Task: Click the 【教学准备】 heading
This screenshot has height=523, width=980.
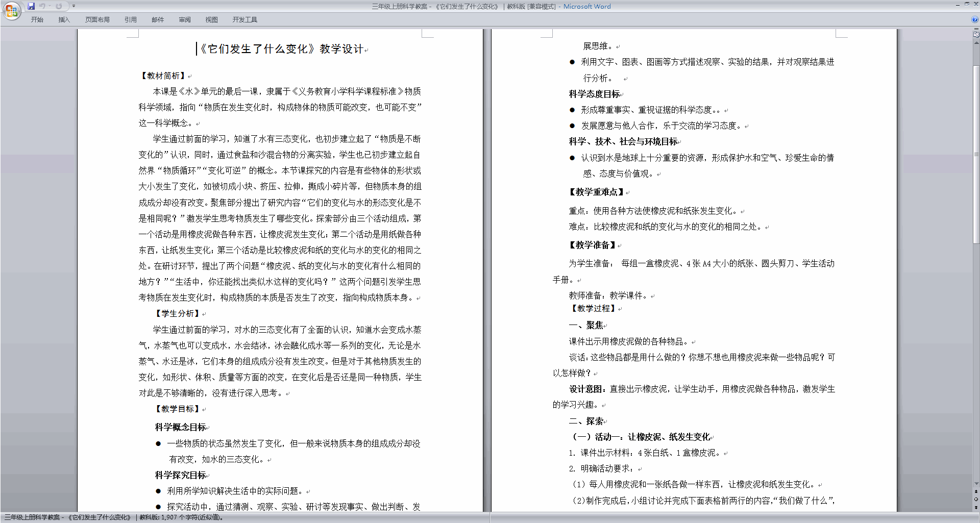Action: tap(593, 245)
